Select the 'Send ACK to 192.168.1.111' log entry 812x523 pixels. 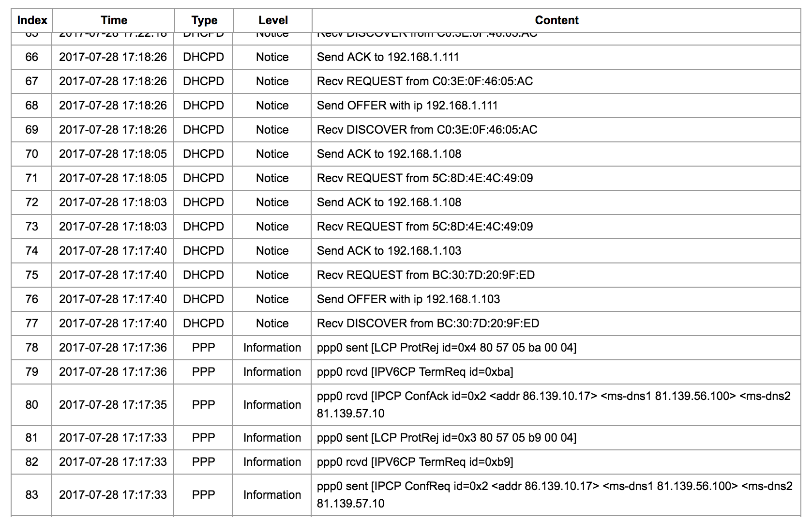point(388,57)
